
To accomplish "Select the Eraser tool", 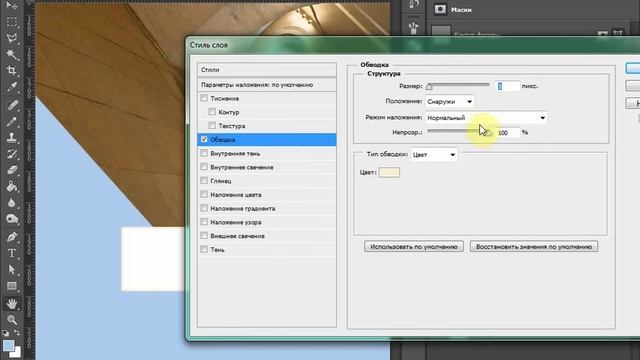I will [12, 170].
